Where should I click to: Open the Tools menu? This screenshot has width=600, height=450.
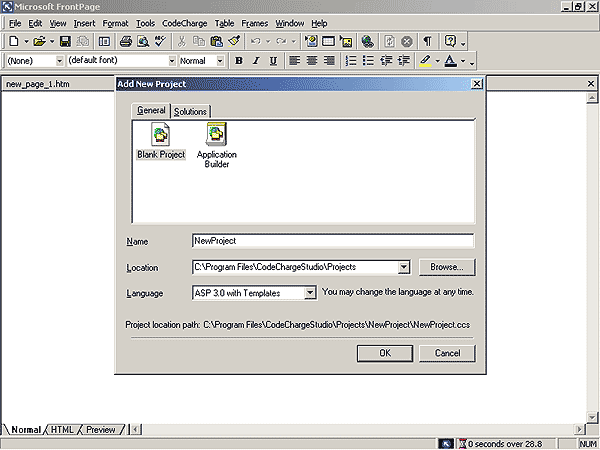[x=145, y=23]
